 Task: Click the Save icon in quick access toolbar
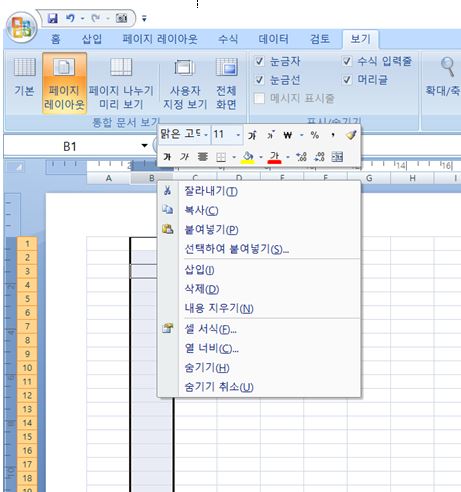(x=52, y=18)
